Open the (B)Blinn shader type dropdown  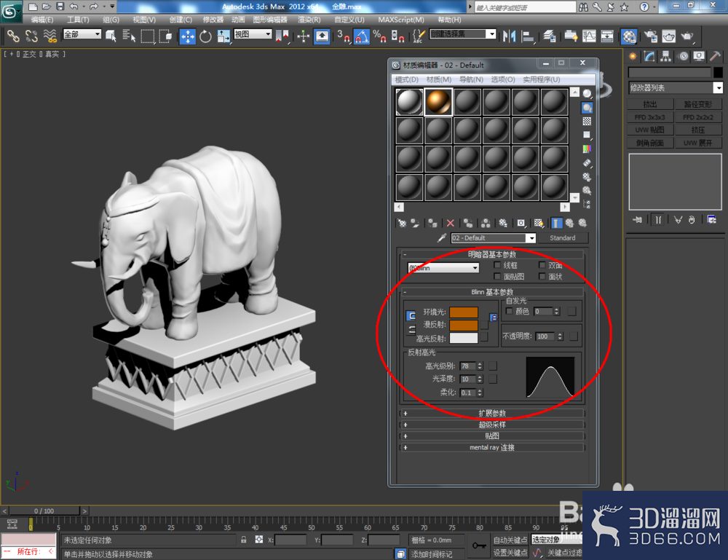(443, 268)
